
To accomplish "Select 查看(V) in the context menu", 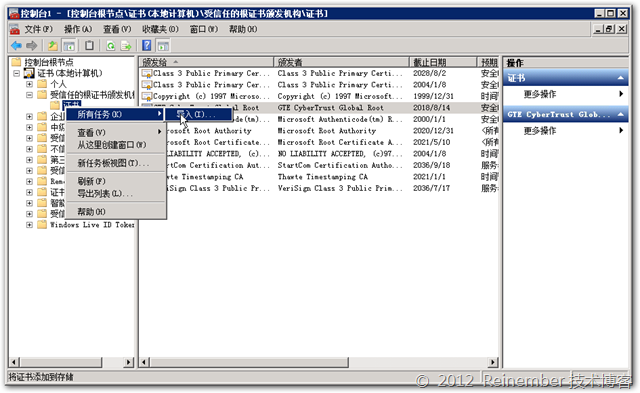I will (x=116, y=133).
